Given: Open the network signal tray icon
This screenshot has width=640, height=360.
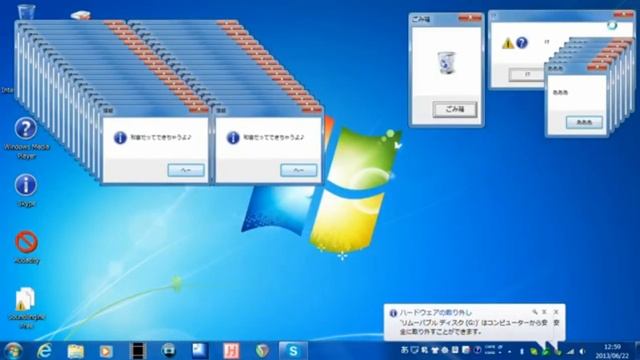Looking at the screenshot, I should [570, 351].
